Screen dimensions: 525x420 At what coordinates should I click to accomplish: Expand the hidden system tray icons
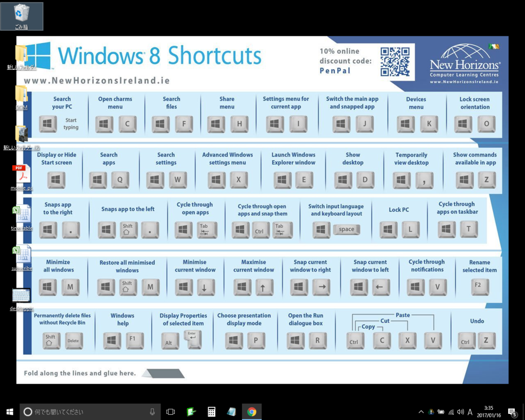pyautogui.click(x=421, y=412)
